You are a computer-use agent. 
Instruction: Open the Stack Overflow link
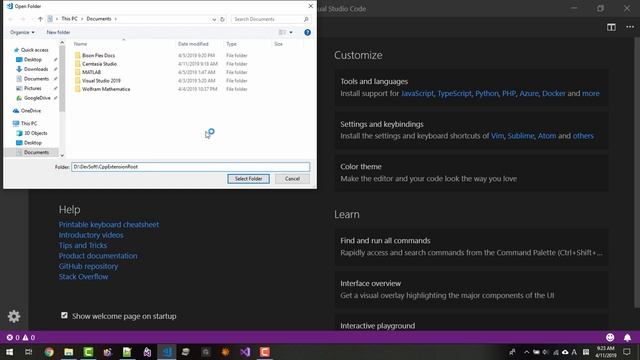[x=83, y=277]
